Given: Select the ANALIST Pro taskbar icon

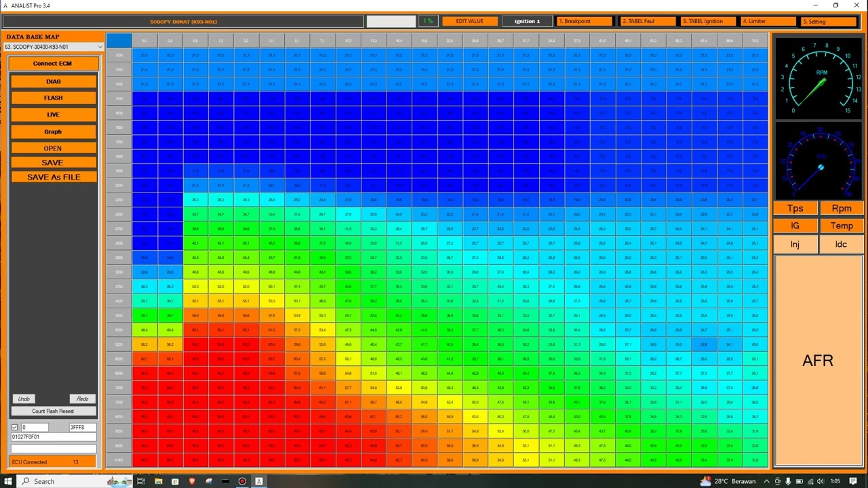Looking at the screenshot, I should click(x=259, y=481).
